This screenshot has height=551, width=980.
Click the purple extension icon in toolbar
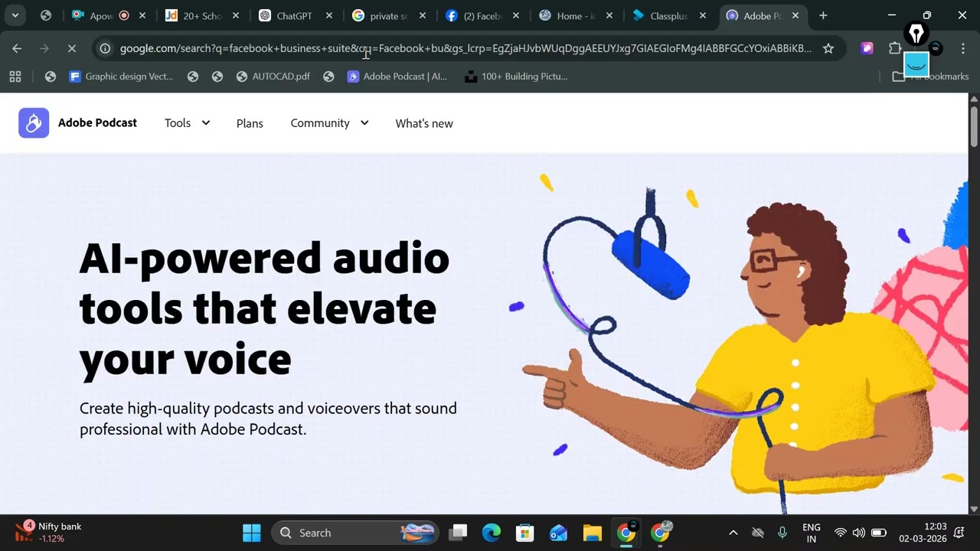pyautogui.click(x=867, y=48)
